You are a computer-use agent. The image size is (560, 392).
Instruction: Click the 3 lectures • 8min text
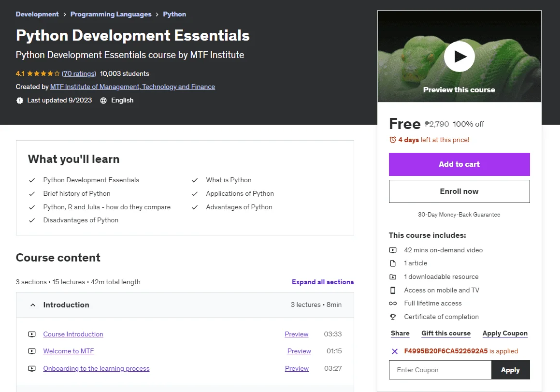pos(316,305)
